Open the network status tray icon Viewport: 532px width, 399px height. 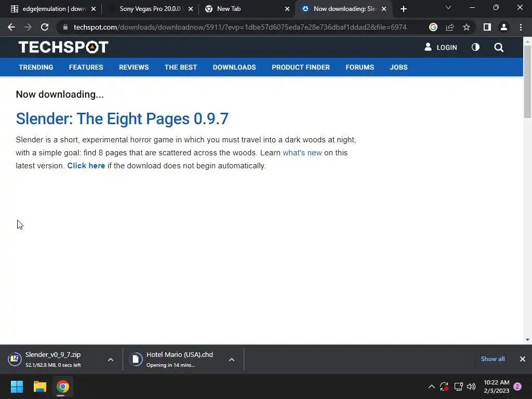coord(458,387)
